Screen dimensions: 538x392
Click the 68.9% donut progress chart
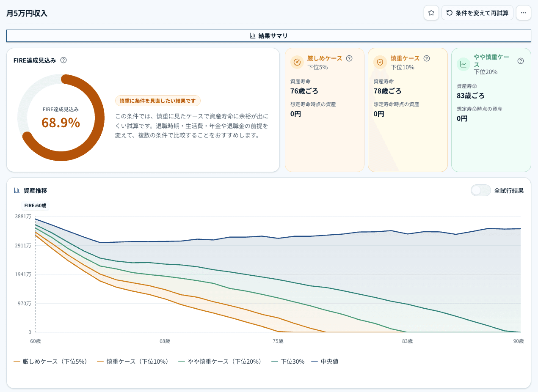point(61,118)
